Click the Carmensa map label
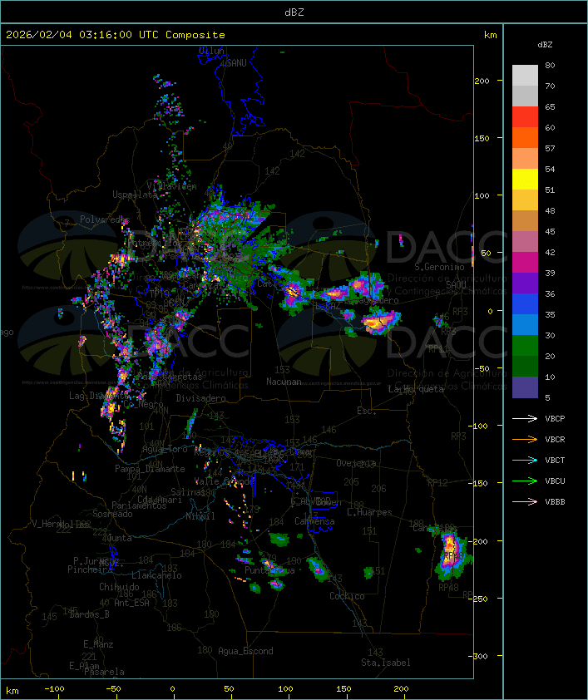The image size is (588, 700). (314, 521)
